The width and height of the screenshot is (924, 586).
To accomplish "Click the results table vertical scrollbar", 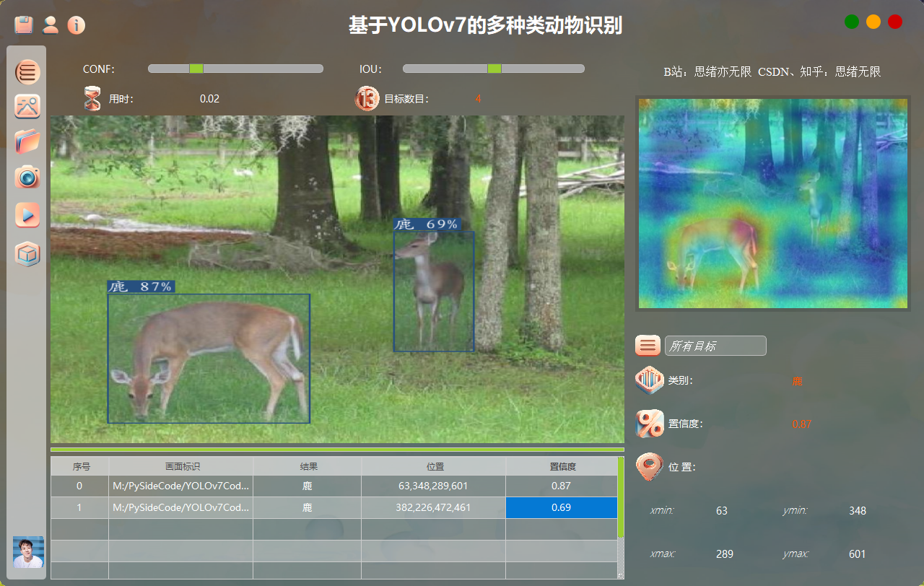I will point(621,517).
